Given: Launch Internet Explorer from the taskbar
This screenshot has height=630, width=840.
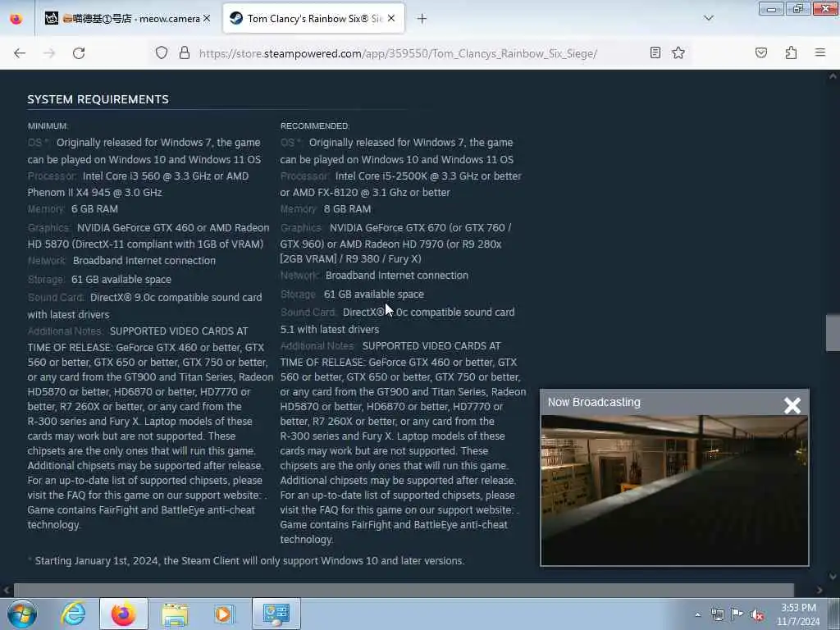Looking at the screenshot, I should [x=73, y=614].
